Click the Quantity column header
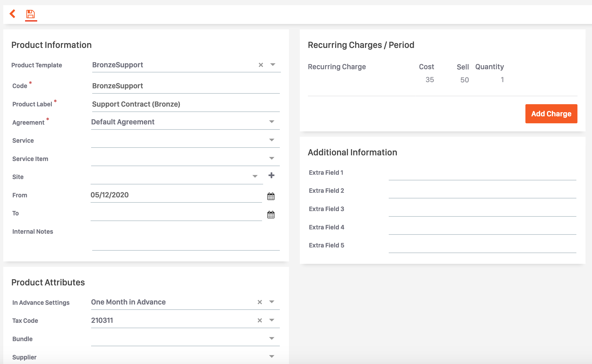This screenshot has height=364, width=592. point(490,67)
